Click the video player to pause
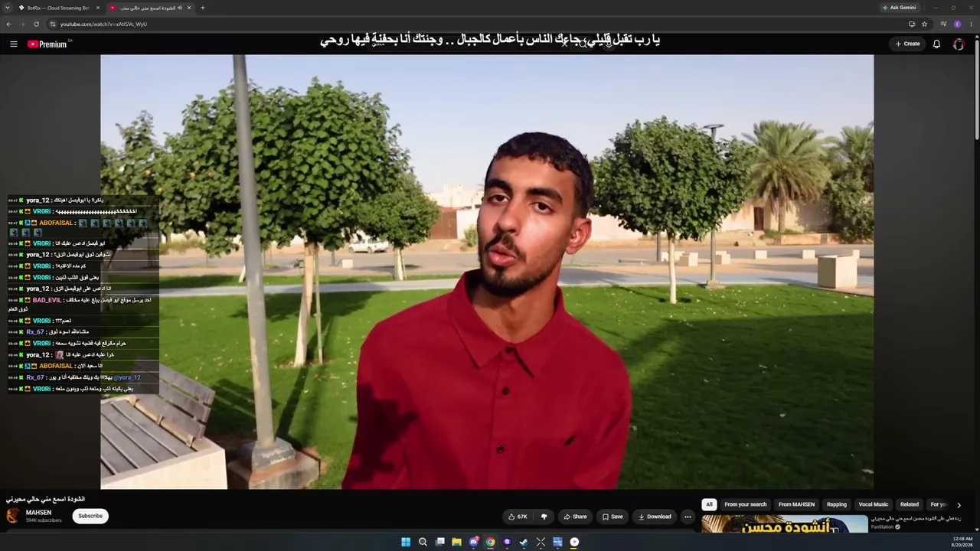The width and height of the screenshot is (980, 551). [487, 272]
